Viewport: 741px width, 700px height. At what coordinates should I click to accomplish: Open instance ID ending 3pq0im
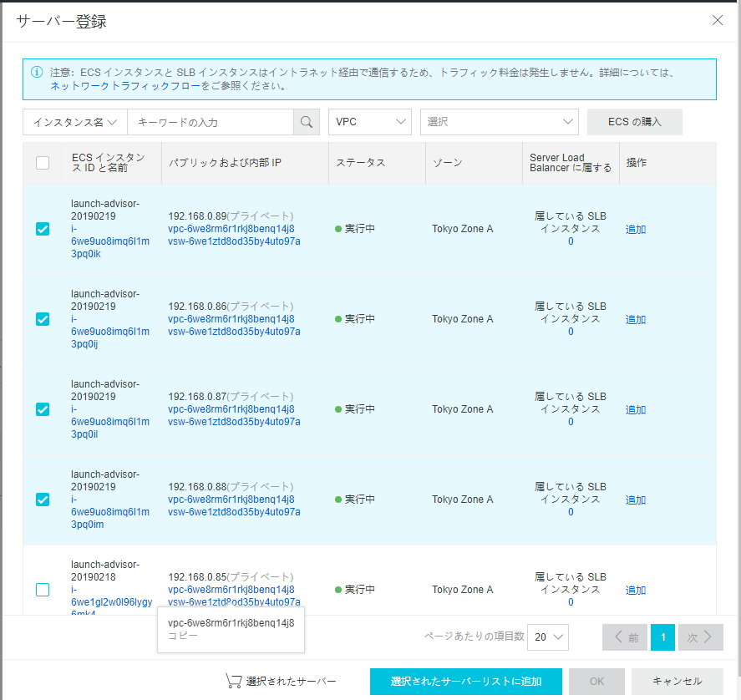(110, 512)
